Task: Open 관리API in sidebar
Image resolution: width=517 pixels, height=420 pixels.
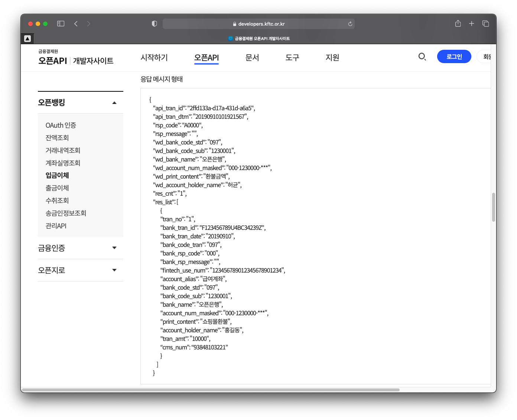Action: 56,226
